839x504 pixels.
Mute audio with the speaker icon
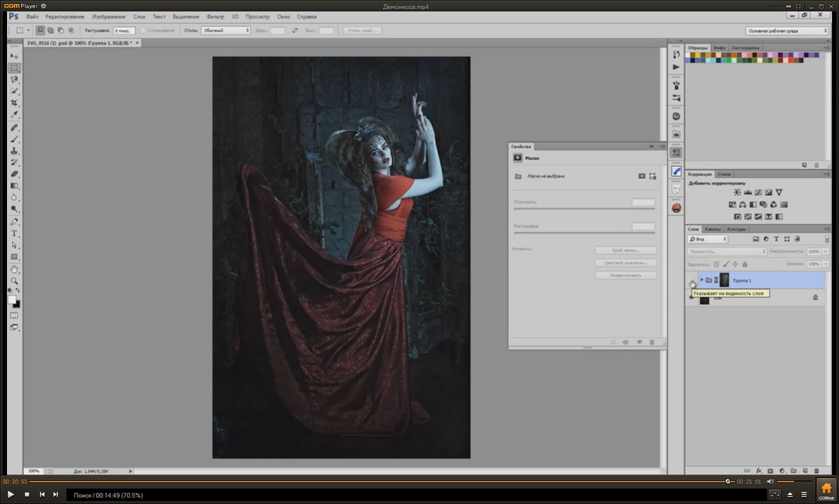770,481
